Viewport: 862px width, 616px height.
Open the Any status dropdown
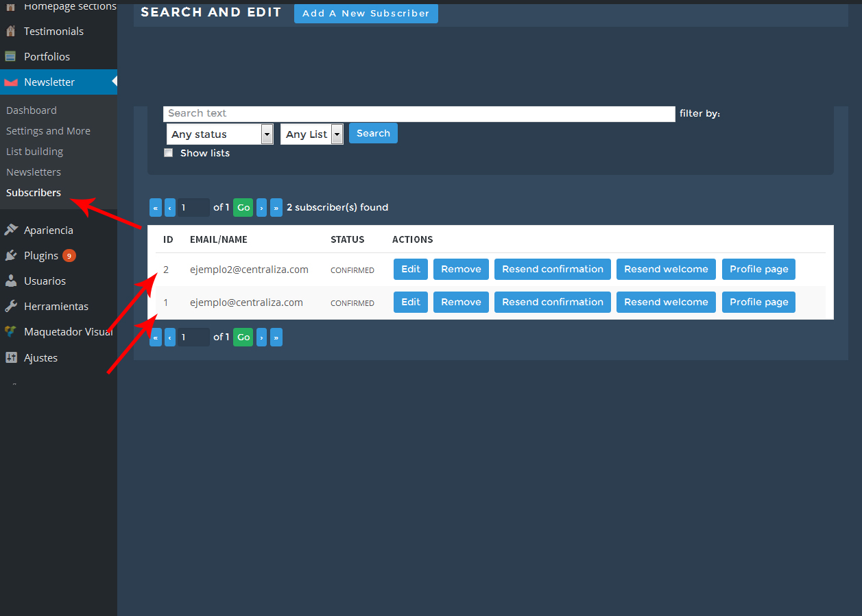click(x=219, y=134)
